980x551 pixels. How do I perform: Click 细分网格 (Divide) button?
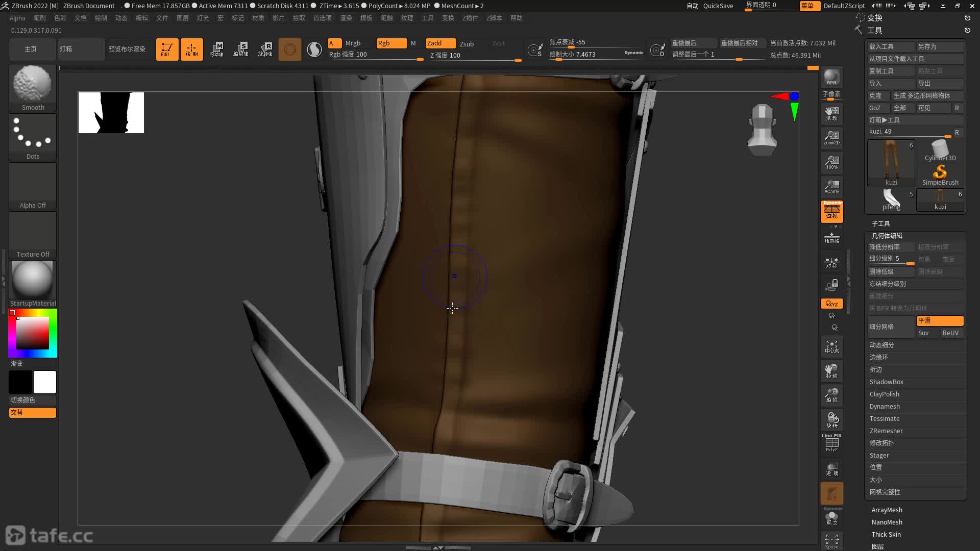click(x=891, y=327)
